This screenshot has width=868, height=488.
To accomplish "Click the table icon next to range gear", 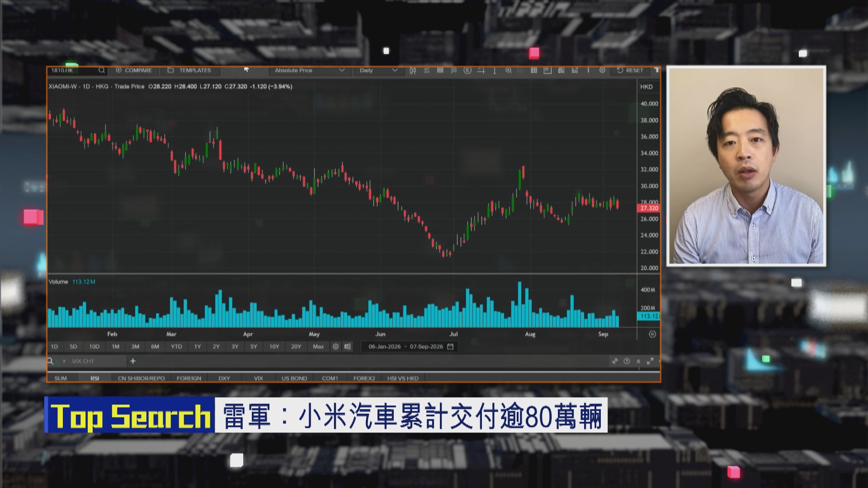I will (x=347, y=347).
